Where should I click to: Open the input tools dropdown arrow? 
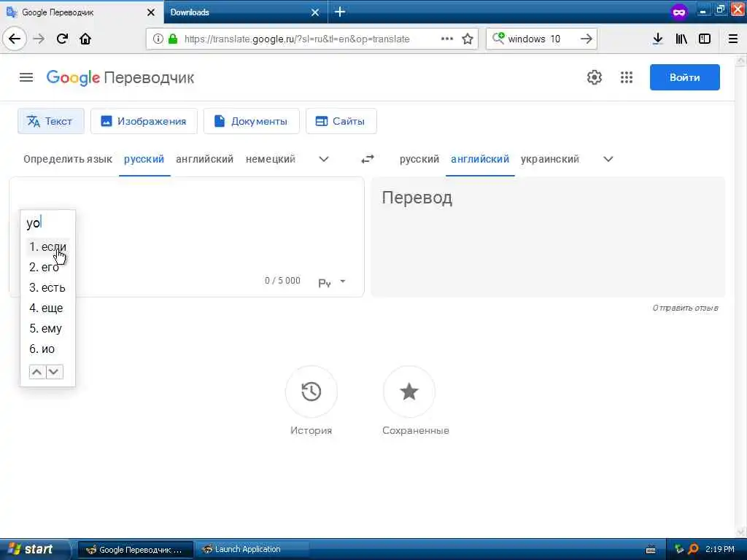[x=343, y=281]
